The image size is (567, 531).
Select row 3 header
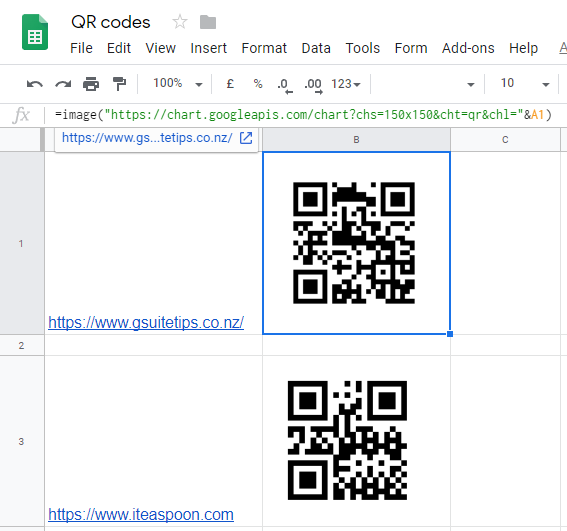coord(21,441)
